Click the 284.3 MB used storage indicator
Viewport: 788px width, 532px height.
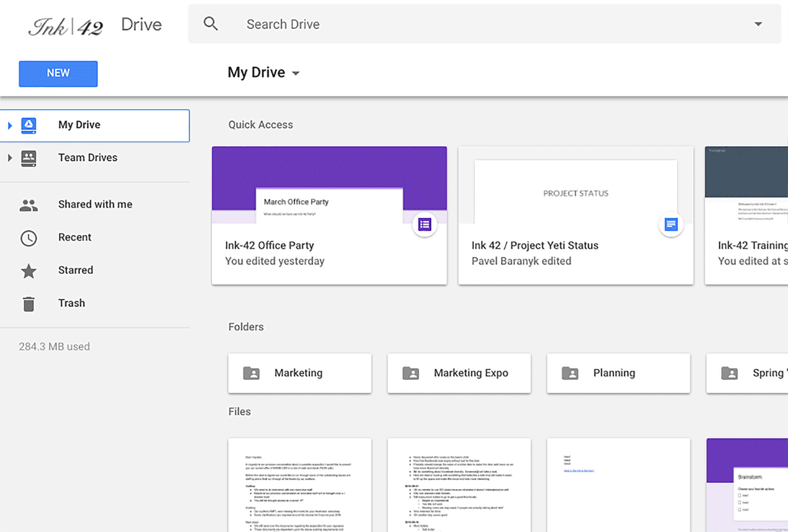tap(54, 346)
